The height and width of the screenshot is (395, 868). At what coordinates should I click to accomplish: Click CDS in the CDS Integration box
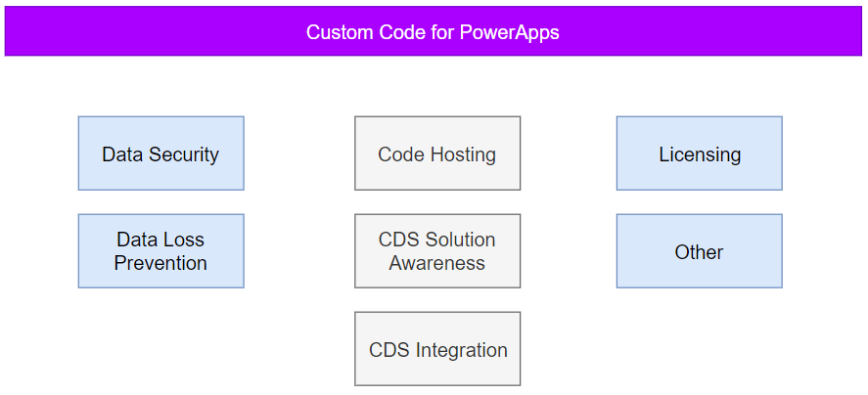click(389, 350)
